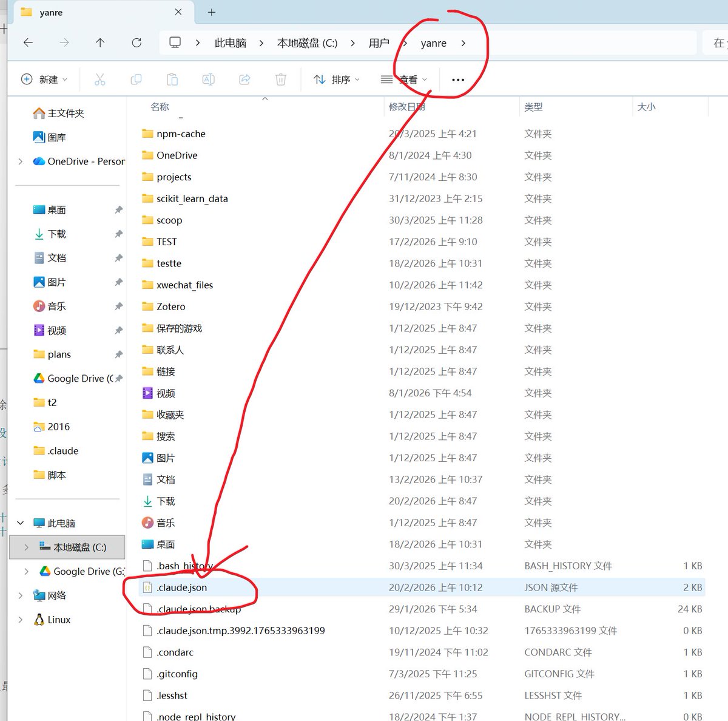Close the yanre tab
Viewport: 728px width, 721px height.
tap(178, 12)
